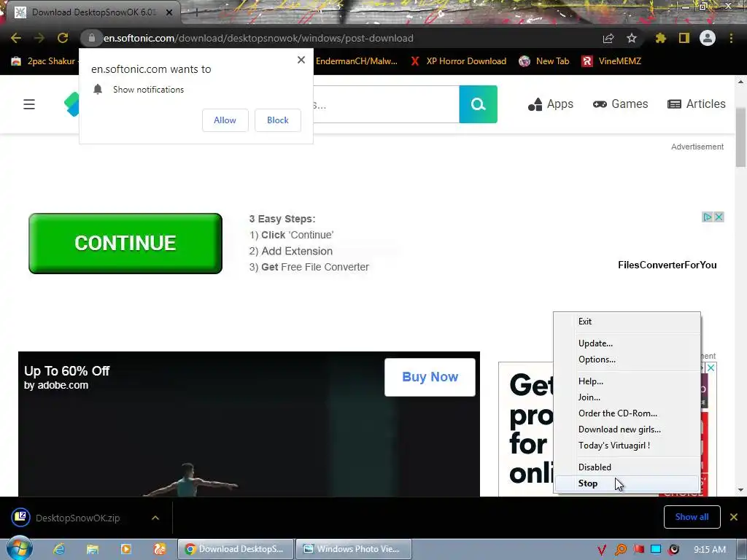The height and width of the screenshot is (560, 747).
Task: Block notifications from en.softonic.com
Action: pyautogui.click(x=278, y=120)
